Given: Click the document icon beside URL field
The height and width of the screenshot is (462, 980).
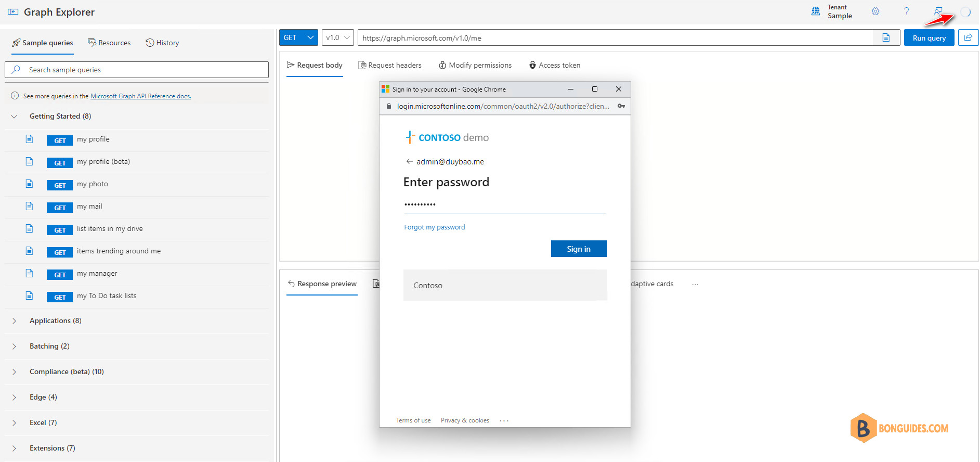Looking at the screenshot, I should click(886, 37).
